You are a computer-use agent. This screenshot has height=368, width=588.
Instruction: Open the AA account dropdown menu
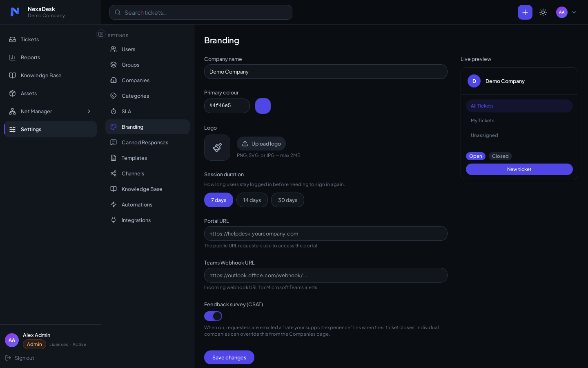pyautogui.click(x=566, y=12)
